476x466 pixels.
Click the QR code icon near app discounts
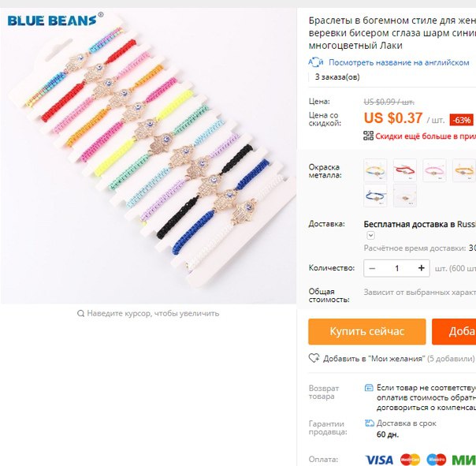pos(368,136)
